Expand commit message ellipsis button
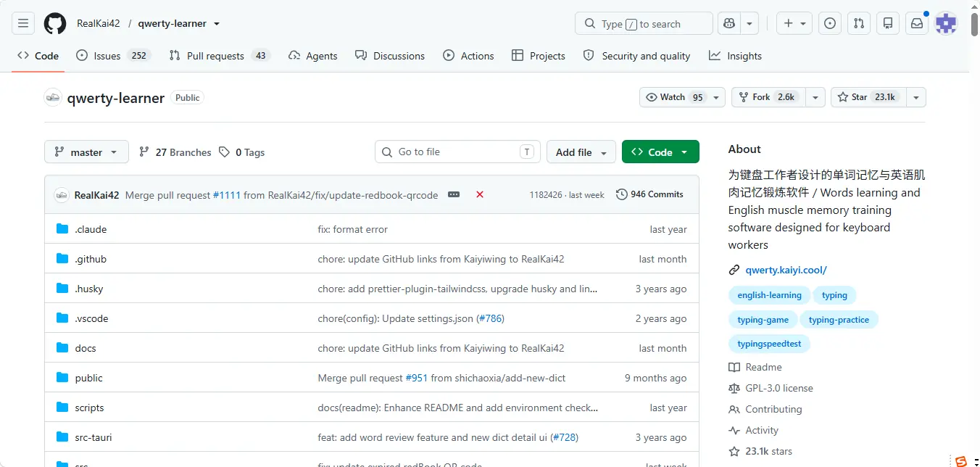Image resolution: width=980 pixels, height=467 pixels. (x=454, y=194)
